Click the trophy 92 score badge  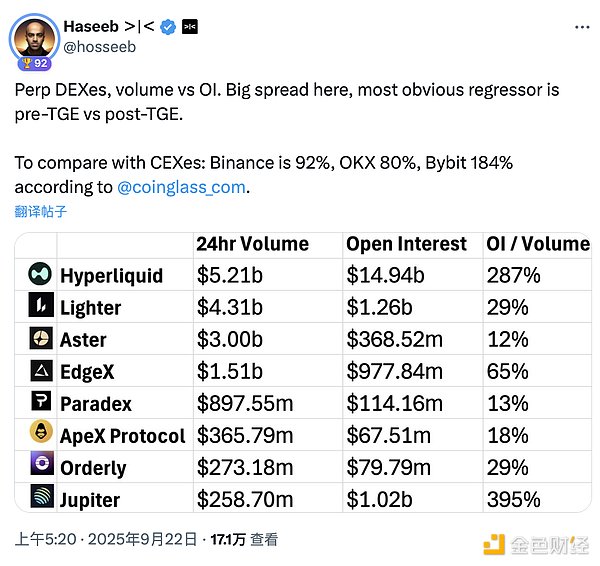[x=34, y=63]
